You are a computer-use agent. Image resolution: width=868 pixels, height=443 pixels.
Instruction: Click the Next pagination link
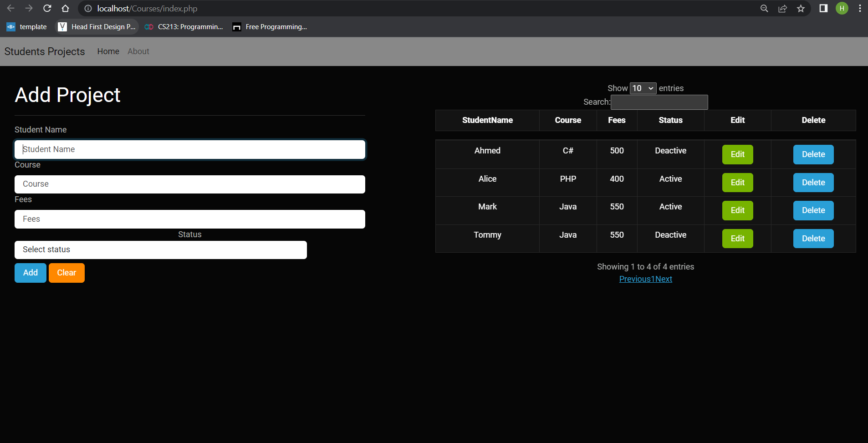click(x=664, y=279)
